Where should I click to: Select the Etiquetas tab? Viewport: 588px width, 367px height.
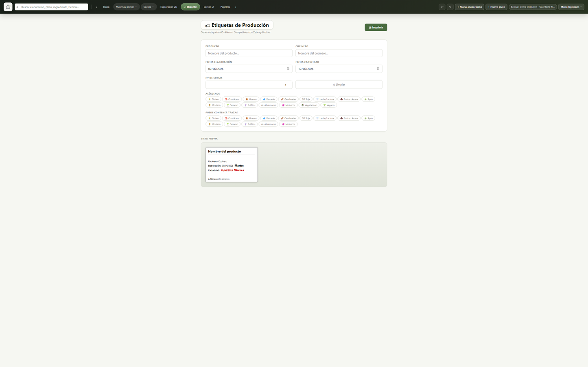tap(190, 7)
